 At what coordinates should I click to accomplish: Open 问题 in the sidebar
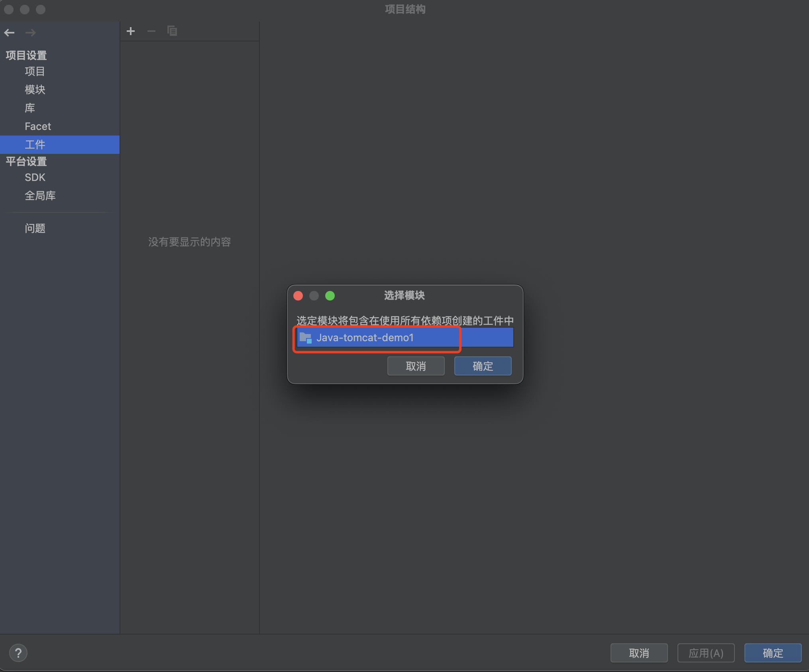click(x=35, y=228)
